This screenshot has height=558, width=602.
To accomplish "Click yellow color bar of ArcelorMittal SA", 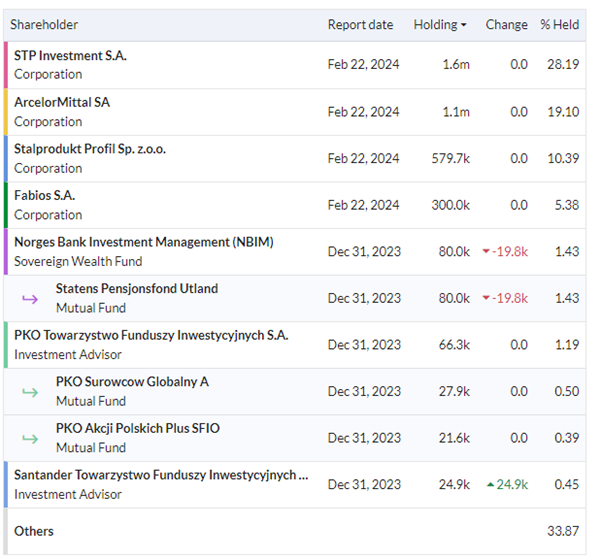I will pyautogui.click(x=6, y=112).
